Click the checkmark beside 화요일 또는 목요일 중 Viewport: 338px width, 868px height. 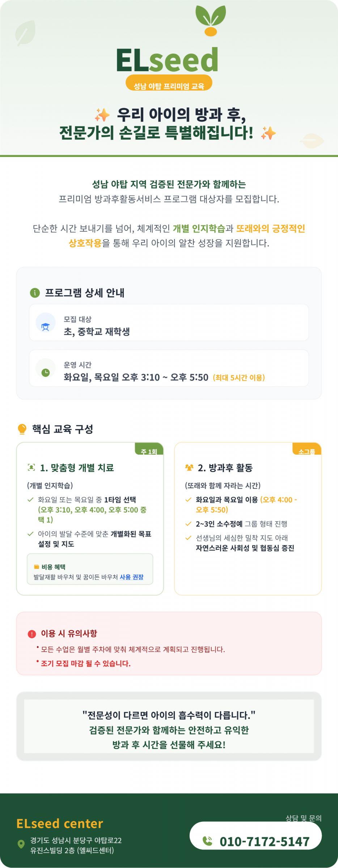coord(30,500)
